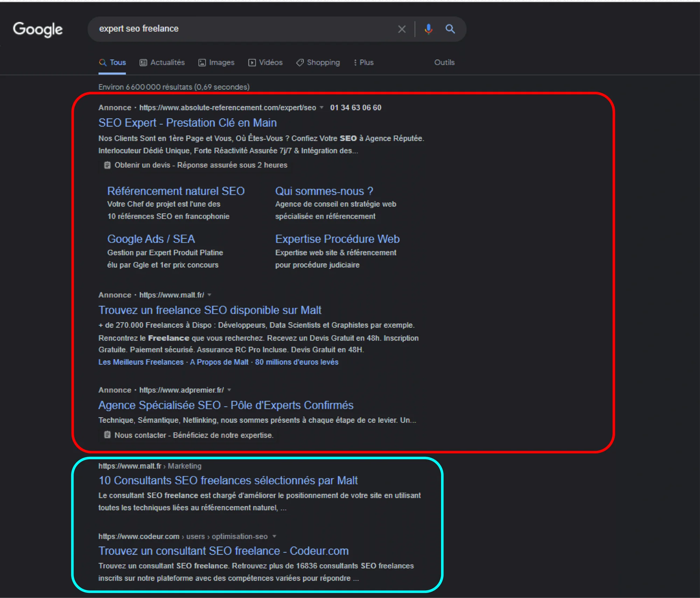
Task: Click the https://www.adpremier.fr/ ad URL
Action: tap(181, 390)
